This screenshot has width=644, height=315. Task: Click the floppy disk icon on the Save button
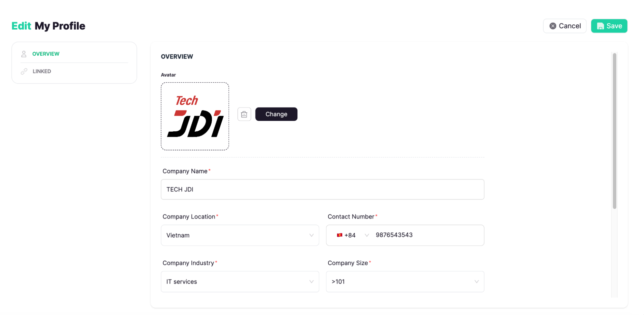pos(601,26)
